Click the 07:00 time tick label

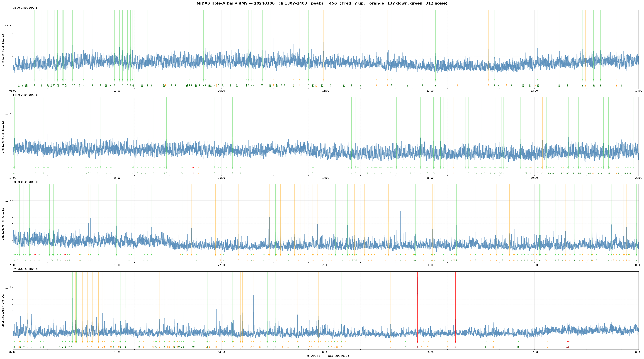(x=534, y=352)
